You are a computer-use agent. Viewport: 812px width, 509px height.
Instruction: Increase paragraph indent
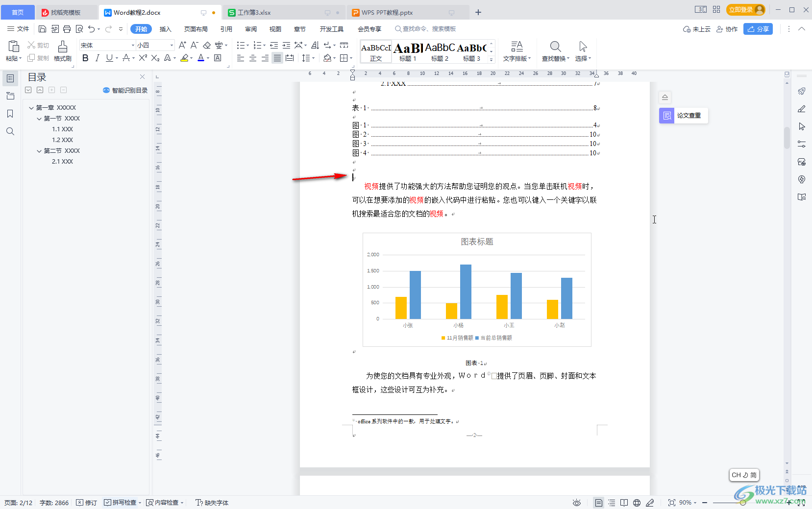286,45
